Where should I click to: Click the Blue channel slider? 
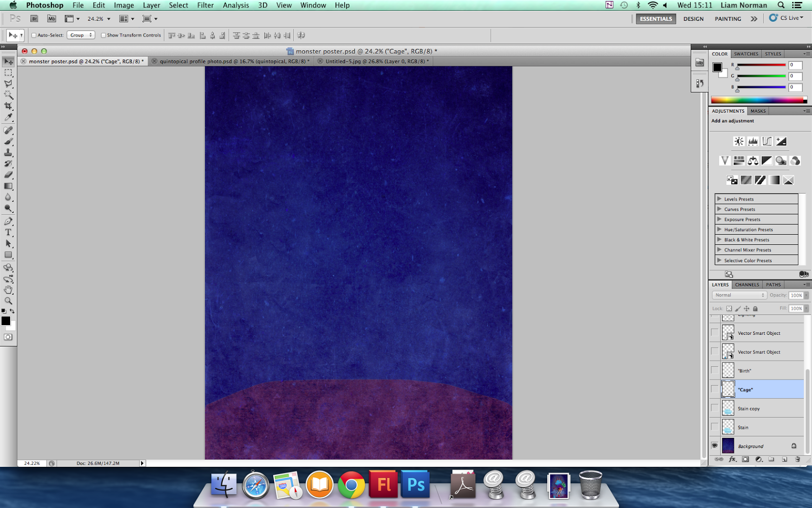(761, 88)
